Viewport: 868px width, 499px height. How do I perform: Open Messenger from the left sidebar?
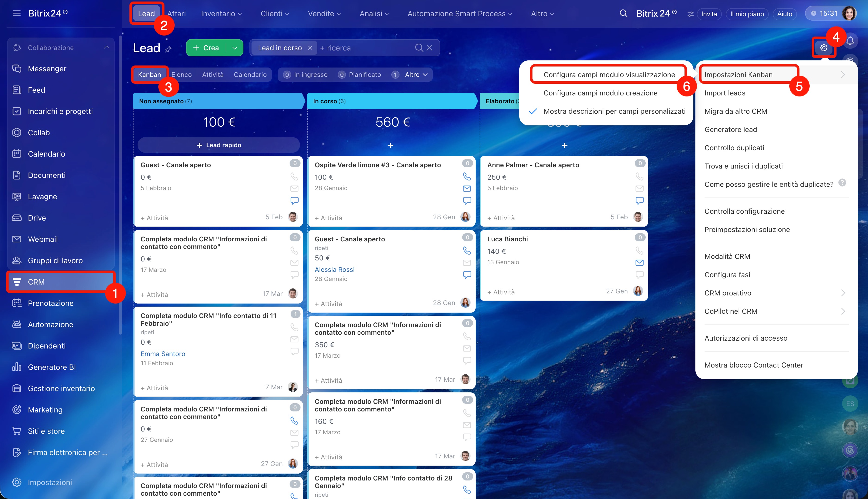47,69
